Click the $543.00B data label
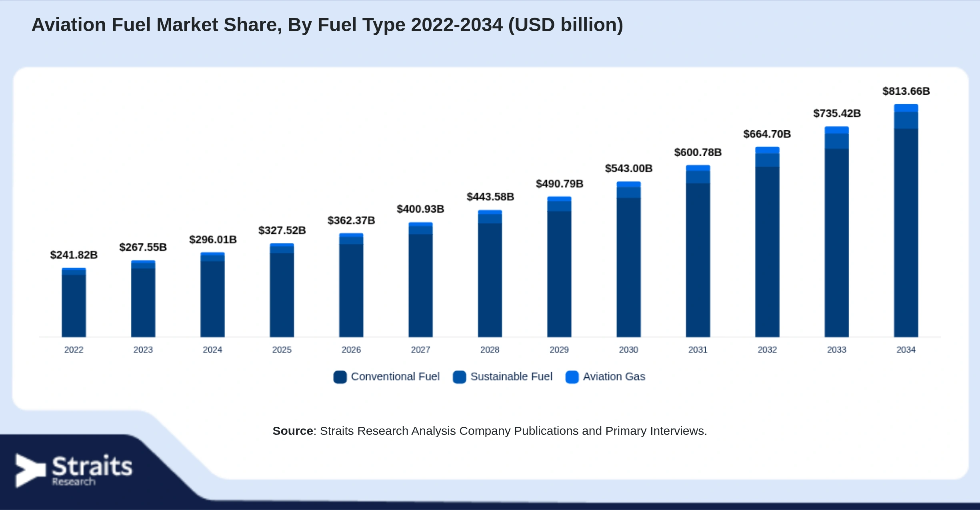 click(x=628, y=169)
